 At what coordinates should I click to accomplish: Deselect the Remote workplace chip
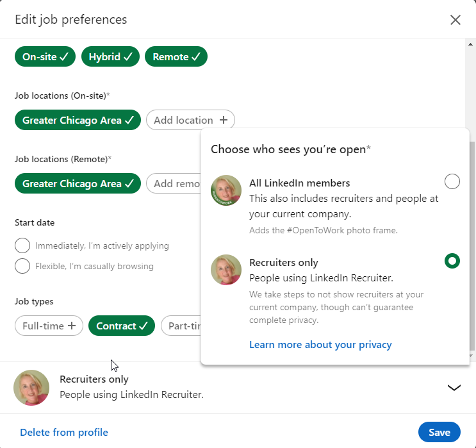(176, 56)
